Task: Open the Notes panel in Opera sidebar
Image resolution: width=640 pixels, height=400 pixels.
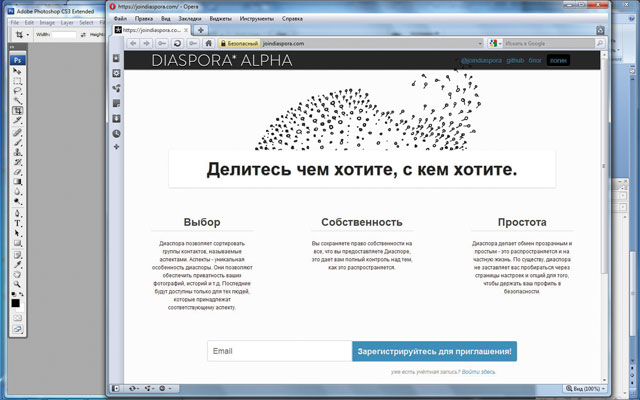Action: [116, 104]
